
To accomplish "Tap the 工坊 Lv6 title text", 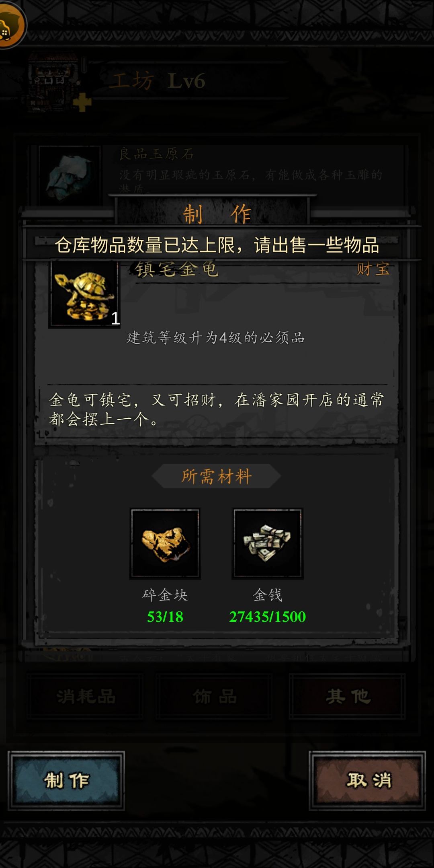I will [158, 81].
